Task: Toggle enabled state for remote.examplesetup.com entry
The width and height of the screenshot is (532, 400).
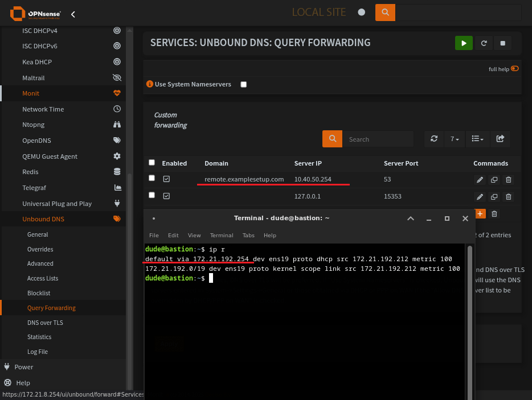Action: pos(166,179)
